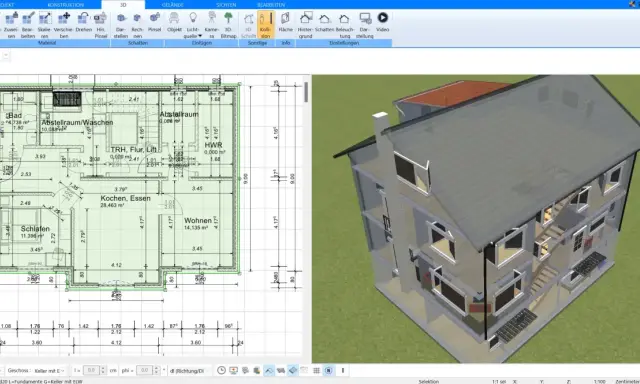Switch to the Konstruktion tab
This screenshot has height=384, width=640.
(66, 4)
